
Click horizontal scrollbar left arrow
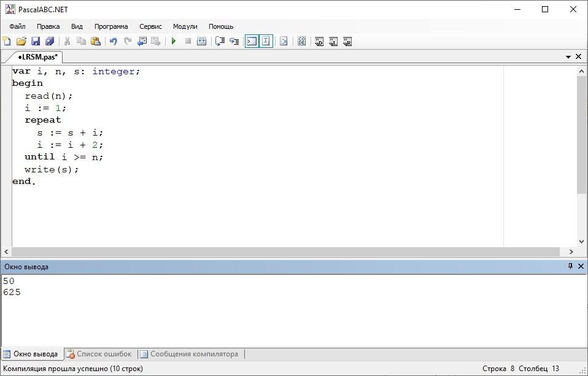[x=6, y=252]
